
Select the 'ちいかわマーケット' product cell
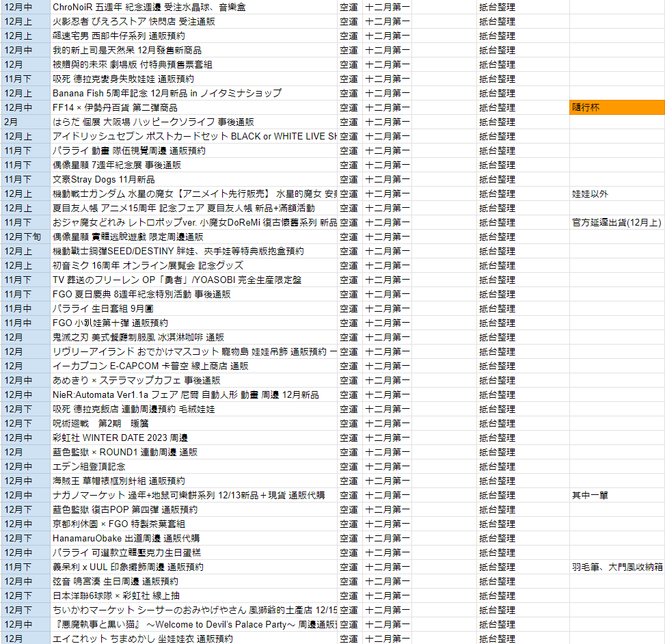(194, 610)
